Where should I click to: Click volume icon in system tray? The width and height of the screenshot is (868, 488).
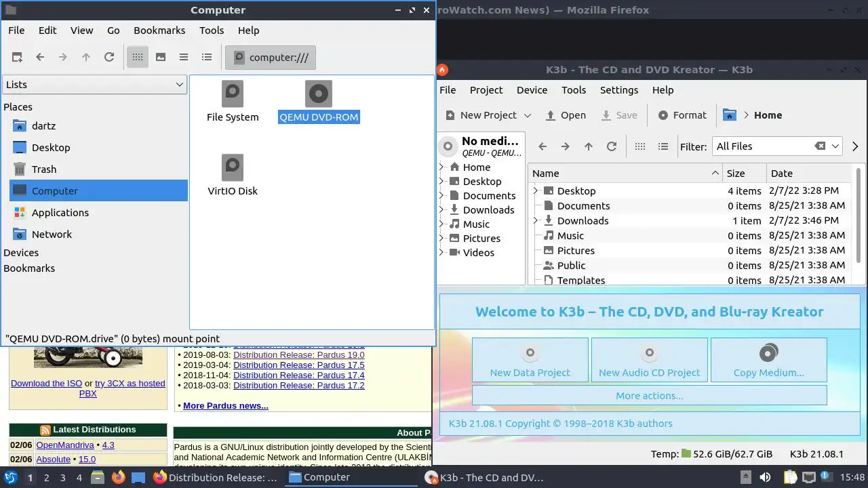[766, 477]
